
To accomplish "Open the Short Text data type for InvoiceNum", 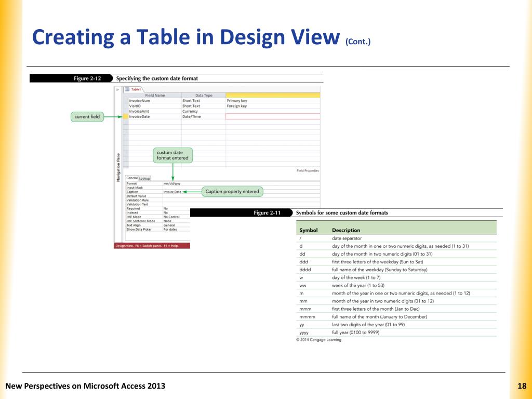I will pos(204,101).
